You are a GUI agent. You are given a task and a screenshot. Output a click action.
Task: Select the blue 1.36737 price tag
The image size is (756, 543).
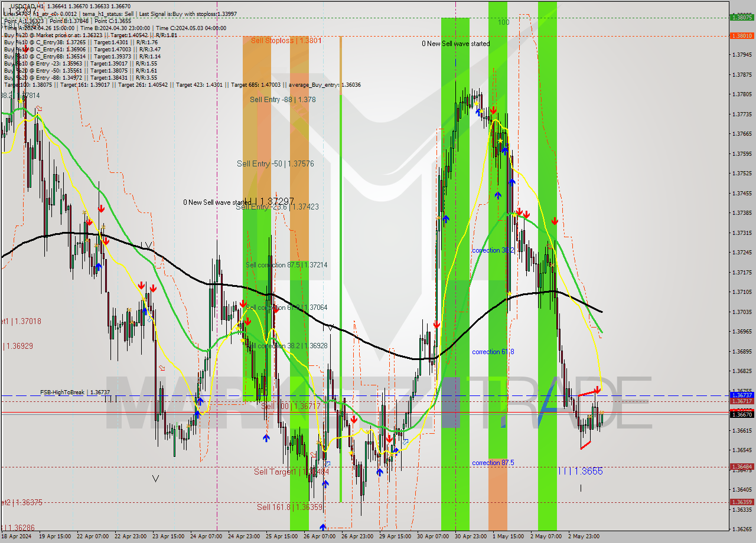point(743,394)
